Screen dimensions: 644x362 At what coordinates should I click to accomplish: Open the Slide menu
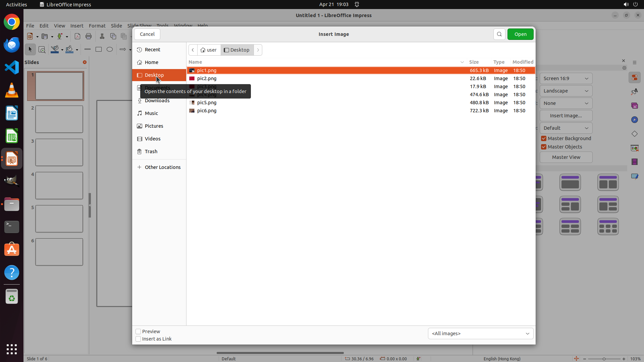point(116,26)
